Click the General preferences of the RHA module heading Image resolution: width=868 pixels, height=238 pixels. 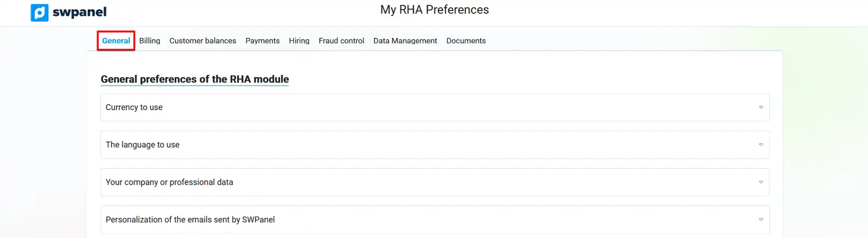[195, 79]
